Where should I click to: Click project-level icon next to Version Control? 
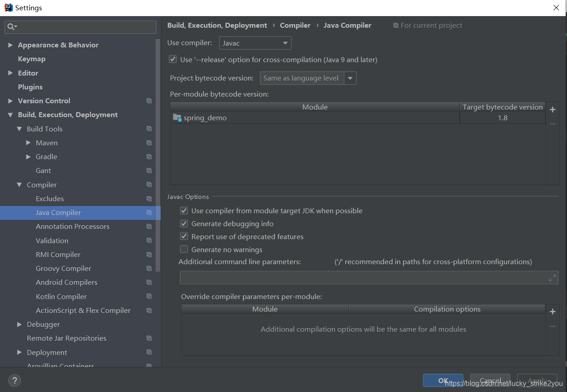click(149, 101)
